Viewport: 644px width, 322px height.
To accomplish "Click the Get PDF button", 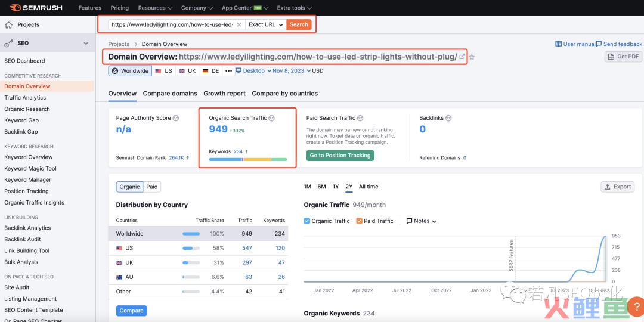I will pyautogui.click(x=624, y=57).
